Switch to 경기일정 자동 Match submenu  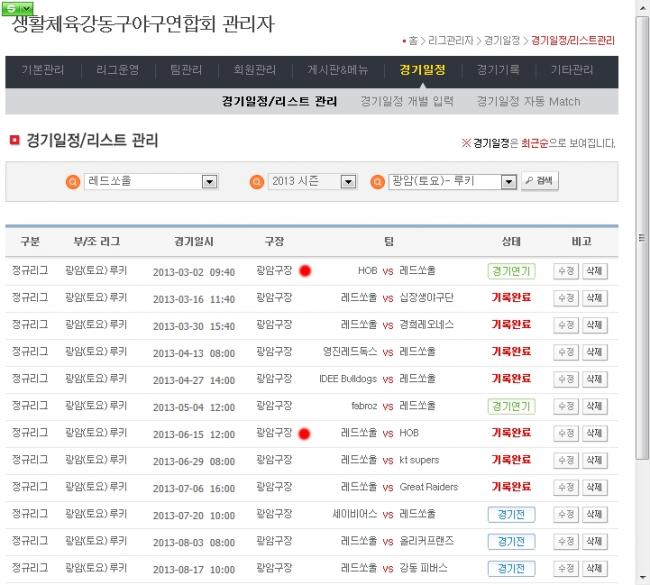point(528,101)
